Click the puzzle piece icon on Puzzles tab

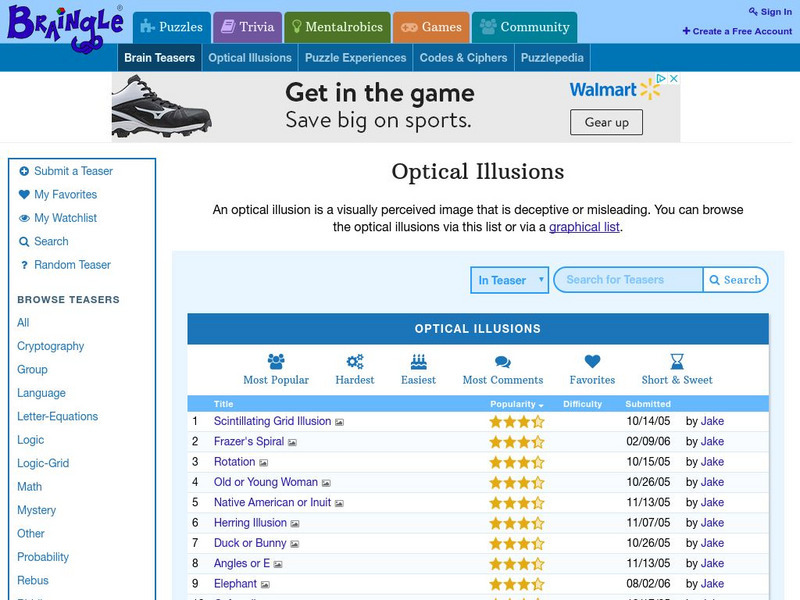tap(147, 26)
